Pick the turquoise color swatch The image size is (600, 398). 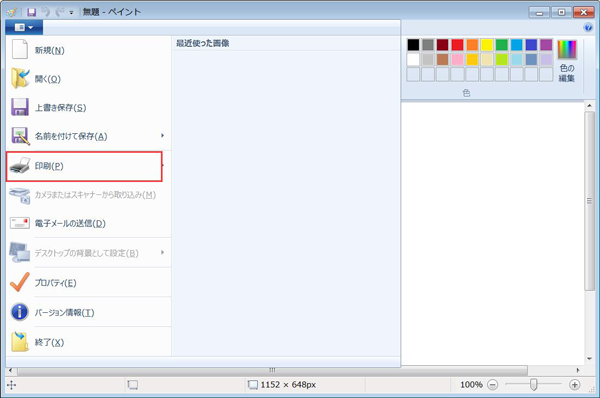pos(517,45)
